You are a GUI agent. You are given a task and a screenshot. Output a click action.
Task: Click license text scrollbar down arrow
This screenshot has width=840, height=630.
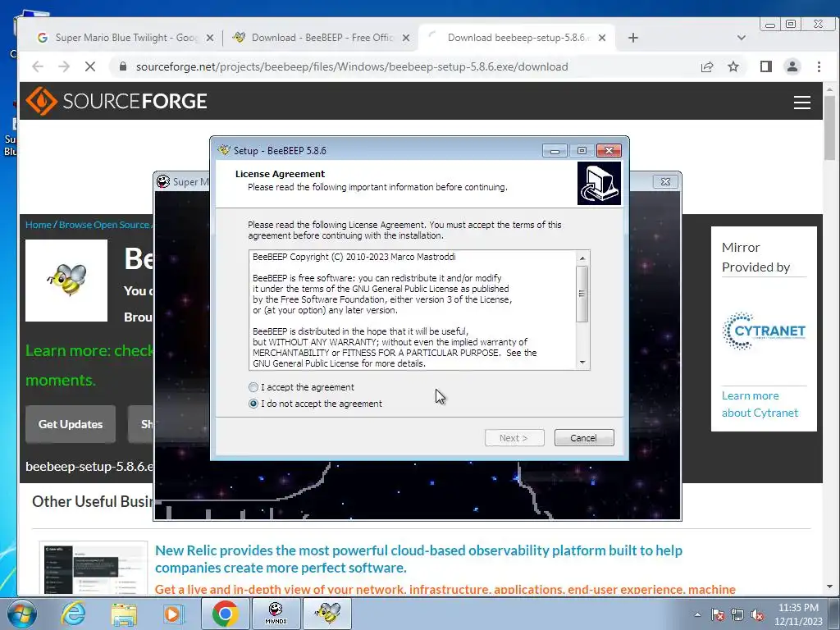point(582,363)
